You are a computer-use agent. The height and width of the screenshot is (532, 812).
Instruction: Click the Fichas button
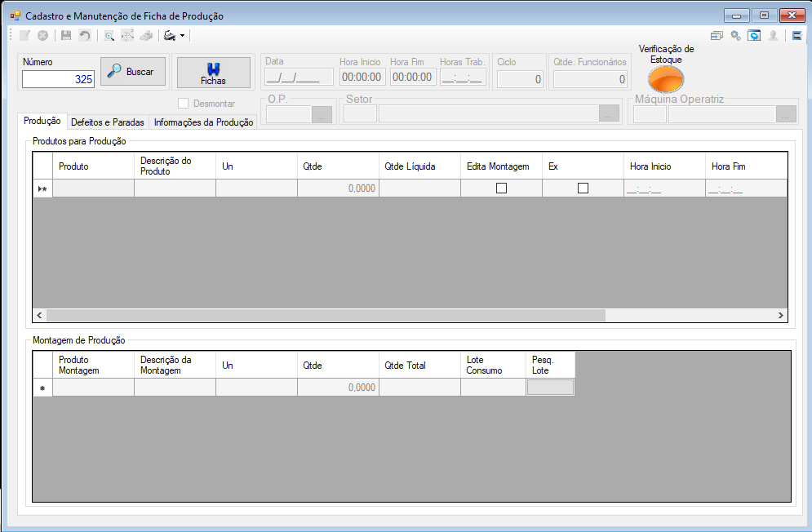tap(213, 73)
